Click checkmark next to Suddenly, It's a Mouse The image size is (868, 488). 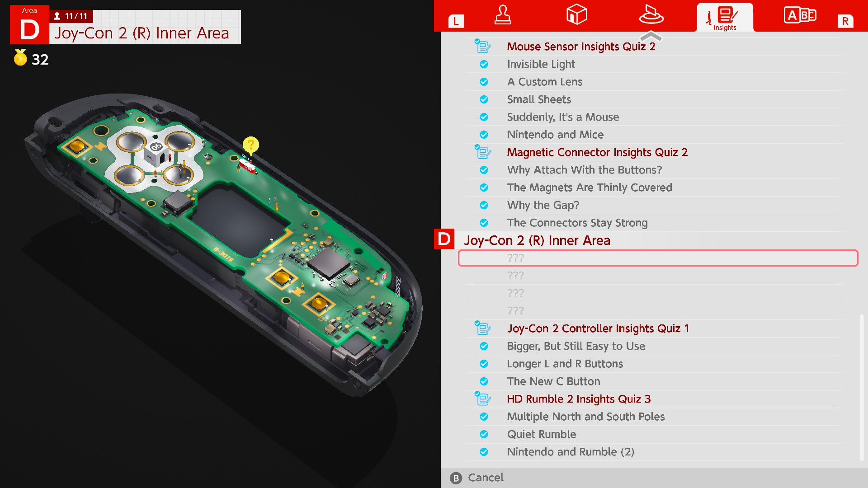pos(484,117)
